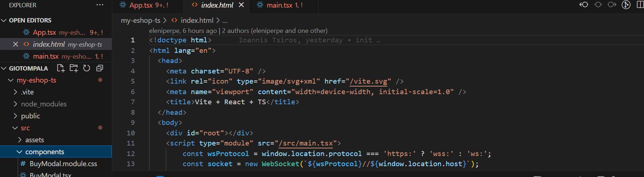Open BuyModal.module.css in the file tree

click(63, 164)
